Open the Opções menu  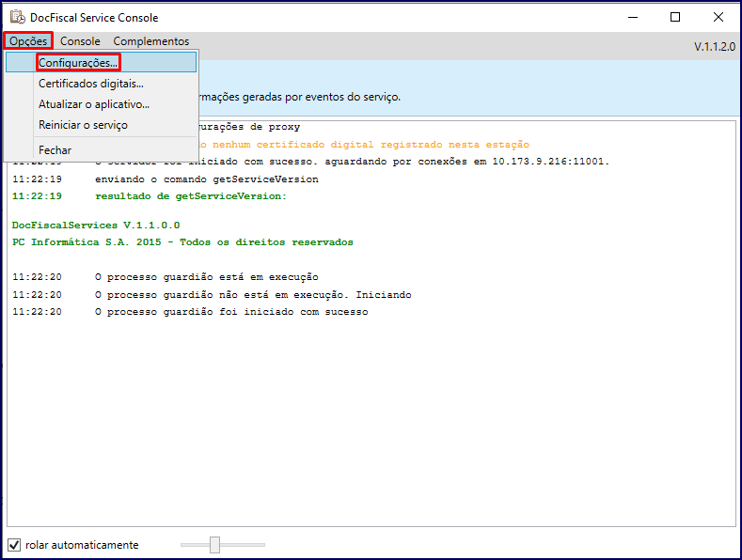(28, 41)
